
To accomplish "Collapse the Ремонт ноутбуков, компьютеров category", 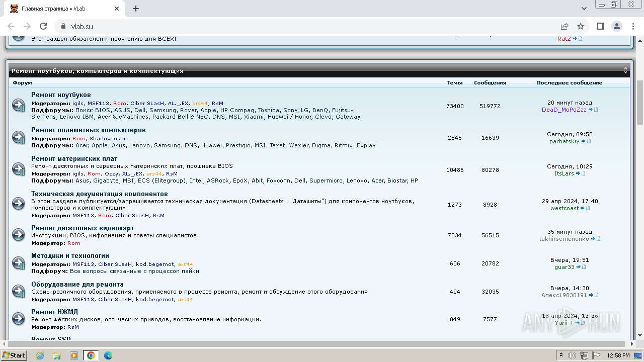I will point(626,71).
